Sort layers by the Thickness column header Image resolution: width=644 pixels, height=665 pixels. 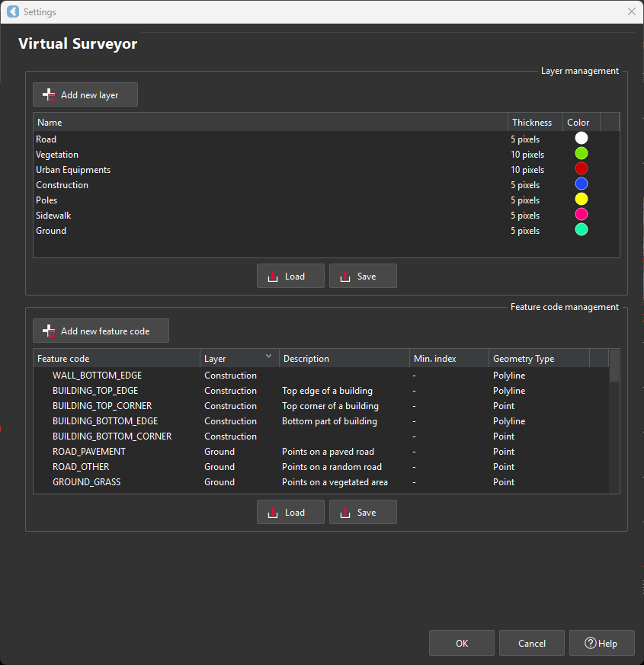click(532, 123)
